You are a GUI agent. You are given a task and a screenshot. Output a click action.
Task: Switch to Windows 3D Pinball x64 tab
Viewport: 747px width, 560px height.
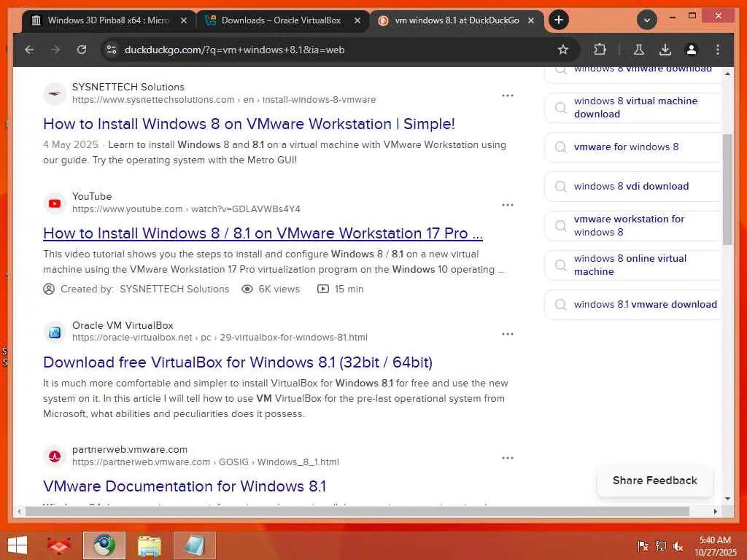(x=108, y=20)
